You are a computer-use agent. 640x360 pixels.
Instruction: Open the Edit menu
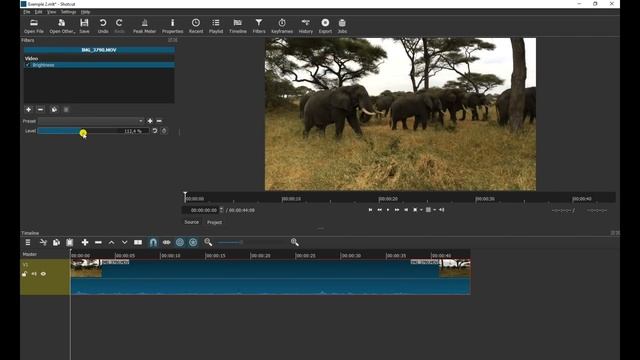[38, 12]
